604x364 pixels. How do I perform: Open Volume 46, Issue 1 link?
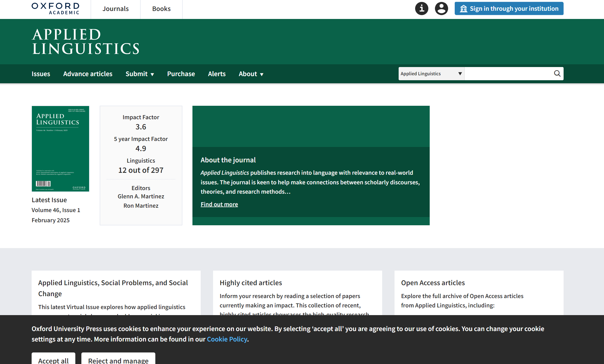coord(56,210)
